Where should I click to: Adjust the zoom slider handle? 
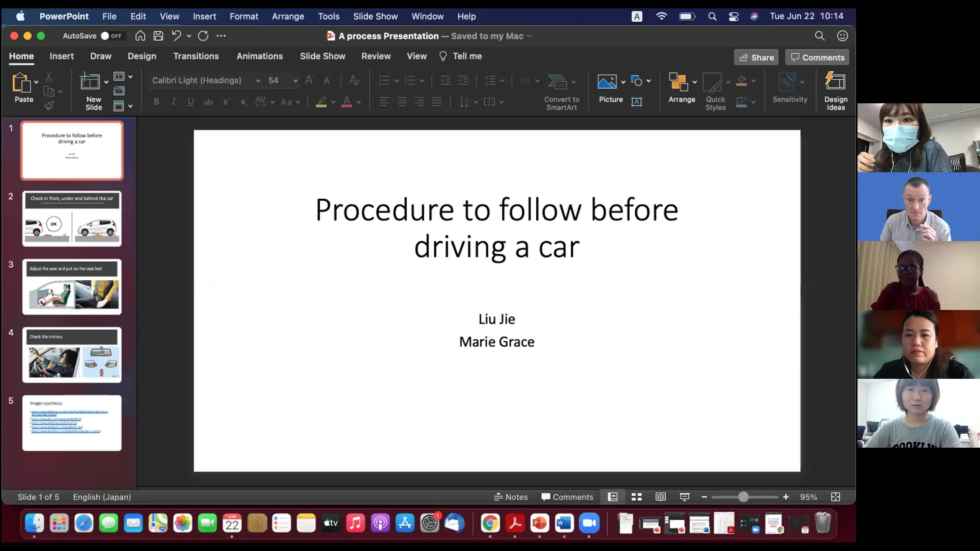click(743, 497)
